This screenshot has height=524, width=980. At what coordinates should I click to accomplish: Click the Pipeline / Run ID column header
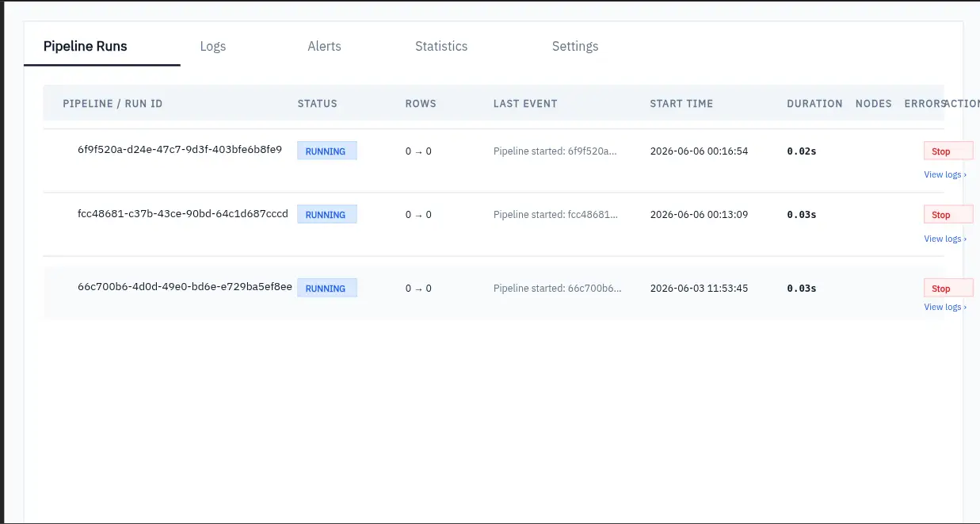112,104
